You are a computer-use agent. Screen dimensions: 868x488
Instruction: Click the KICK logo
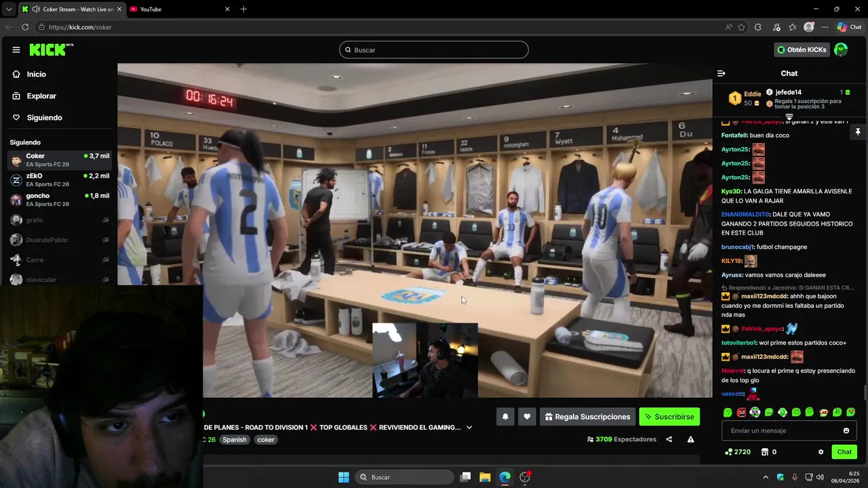coord(51,49)
